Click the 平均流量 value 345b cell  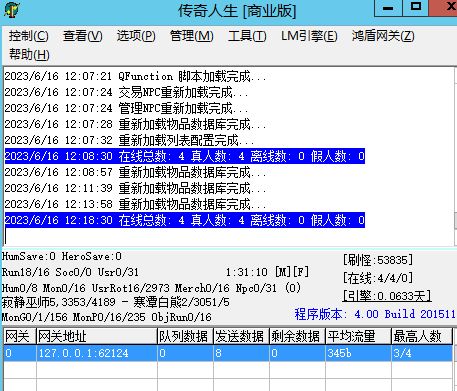358,353
